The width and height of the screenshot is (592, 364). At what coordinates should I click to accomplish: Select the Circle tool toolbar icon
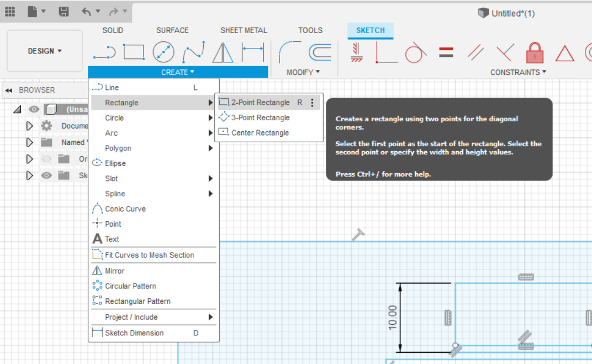pos(163,52)
